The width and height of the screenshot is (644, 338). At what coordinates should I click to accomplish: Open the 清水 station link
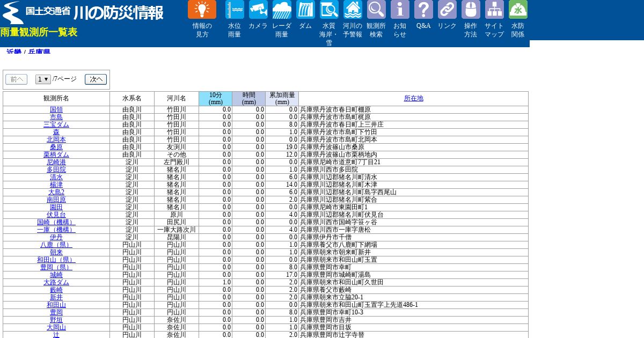[x=56, y=177]
